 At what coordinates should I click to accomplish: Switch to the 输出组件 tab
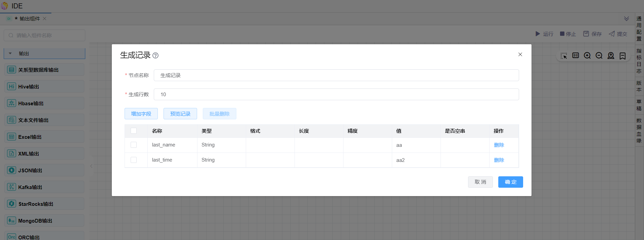pos(30,19)
